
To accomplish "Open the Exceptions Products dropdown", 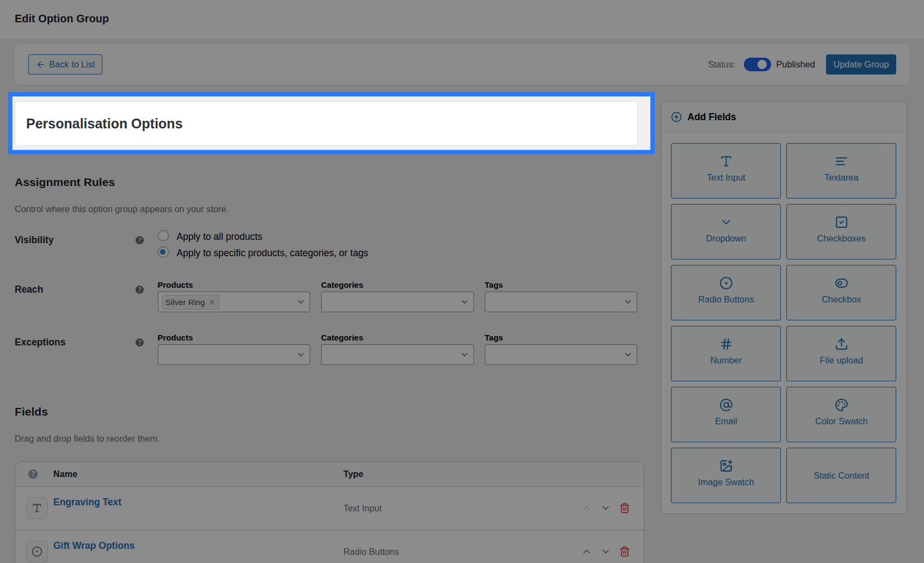I will (234, 355).
